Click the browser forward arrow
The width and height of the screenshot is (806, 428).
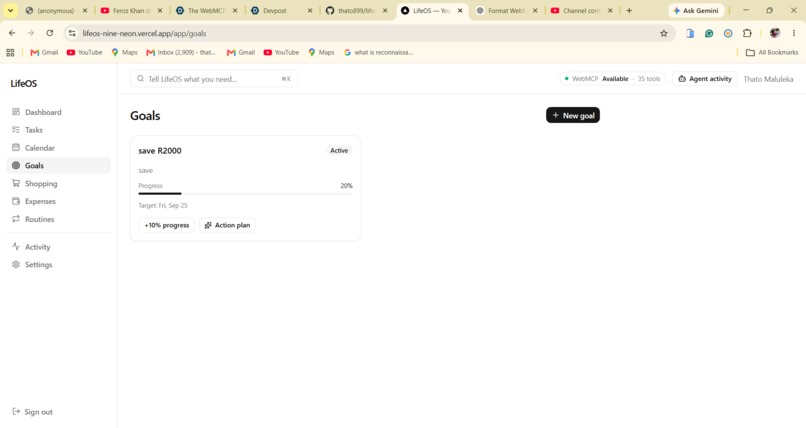(31, 33)
